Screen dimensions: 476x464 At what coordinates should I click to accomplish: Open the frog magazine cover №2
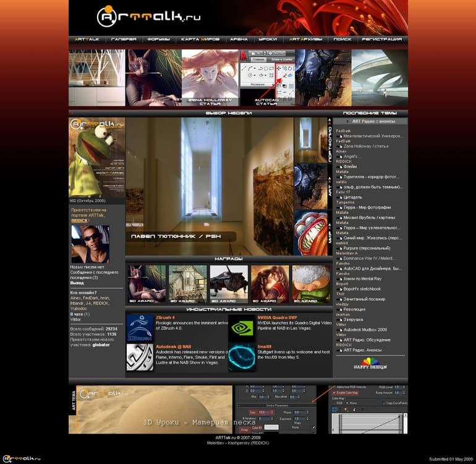tap(97, 157)
